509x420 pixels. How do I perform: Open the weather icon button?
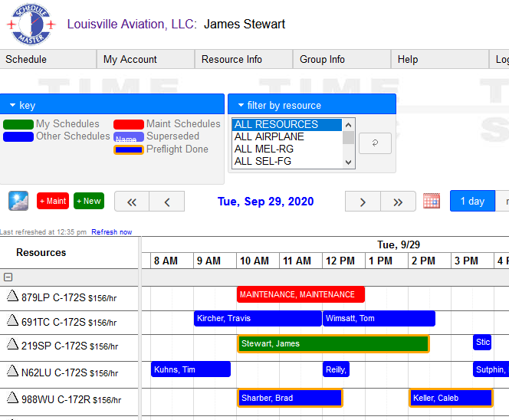click(x=18, y=201)
